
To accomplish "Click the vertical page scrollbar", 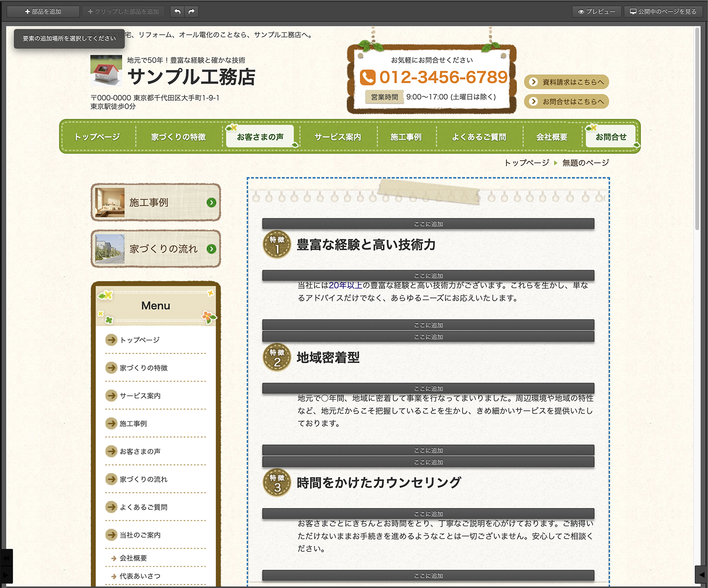I will click(697, 128).
